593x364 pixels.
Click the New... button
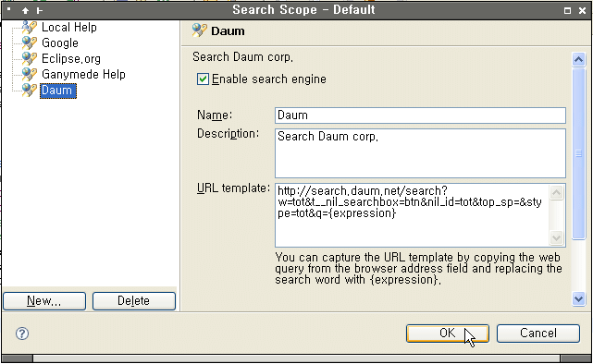44,301
